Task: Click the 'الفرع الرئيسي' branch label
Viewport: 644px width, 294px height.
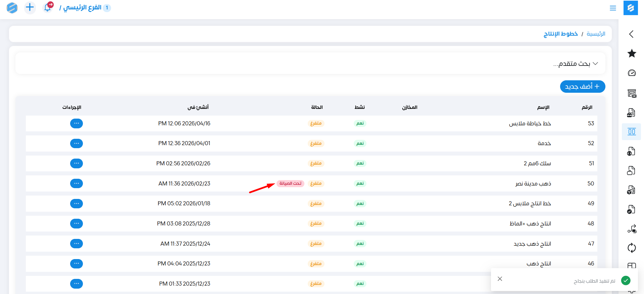Action: pyautogui.click(x=82, y=8)
